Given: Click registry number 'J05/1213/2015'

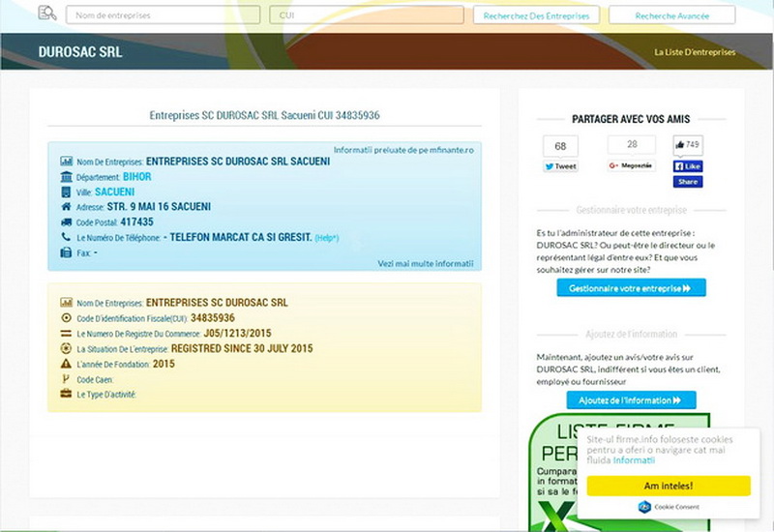Looking at the screenshot, I should (x=237, y=333).
